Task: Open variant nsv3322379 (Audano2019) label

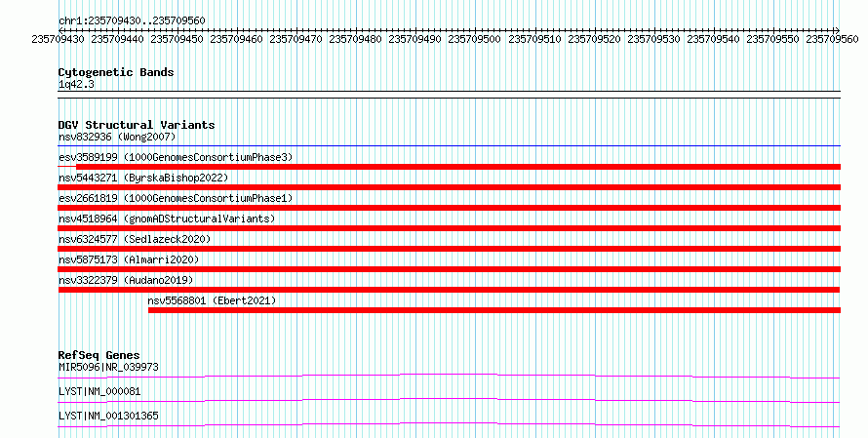Action: 126,280
